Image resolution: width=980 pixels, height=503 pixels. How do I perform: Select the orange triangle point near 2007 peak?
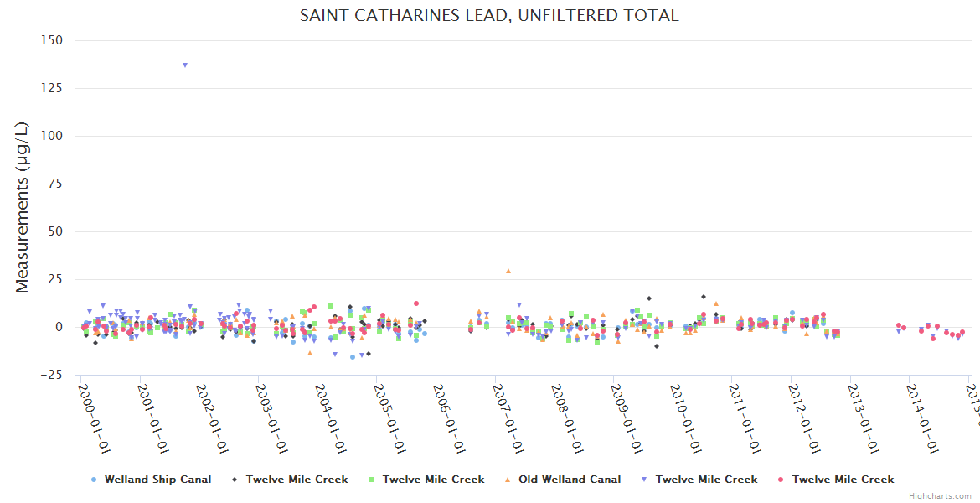[508, 271]
